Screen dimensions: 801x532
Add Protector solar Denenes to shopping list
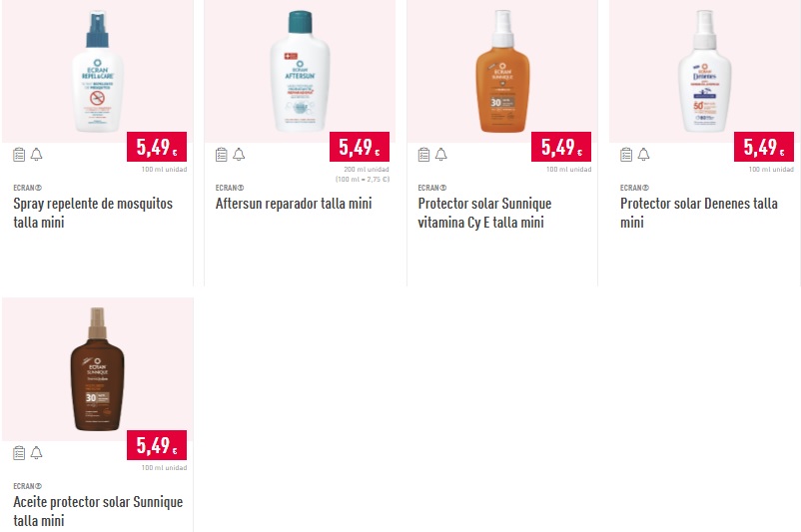click(x=626, y=154)
